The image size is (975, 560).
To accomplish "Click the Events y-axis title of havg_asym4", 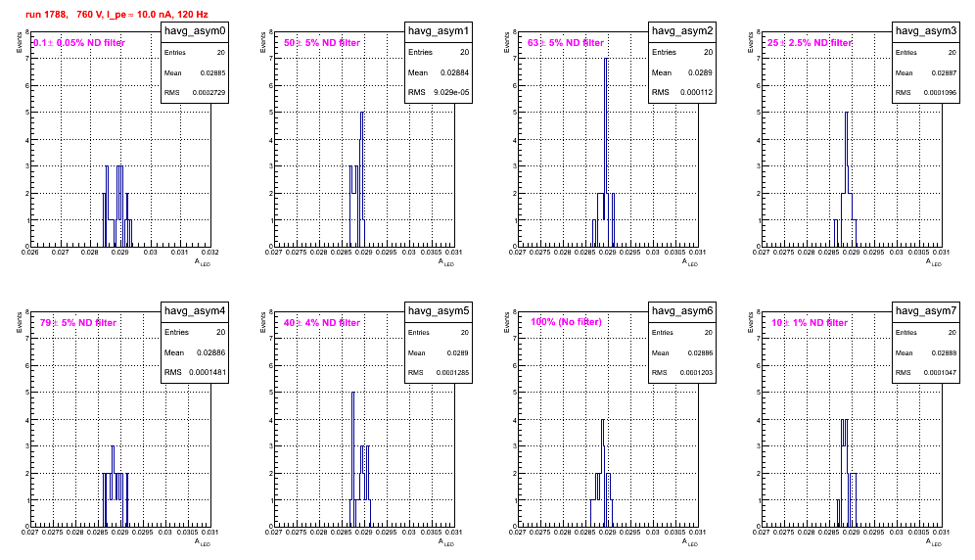I will coord(19,322).
